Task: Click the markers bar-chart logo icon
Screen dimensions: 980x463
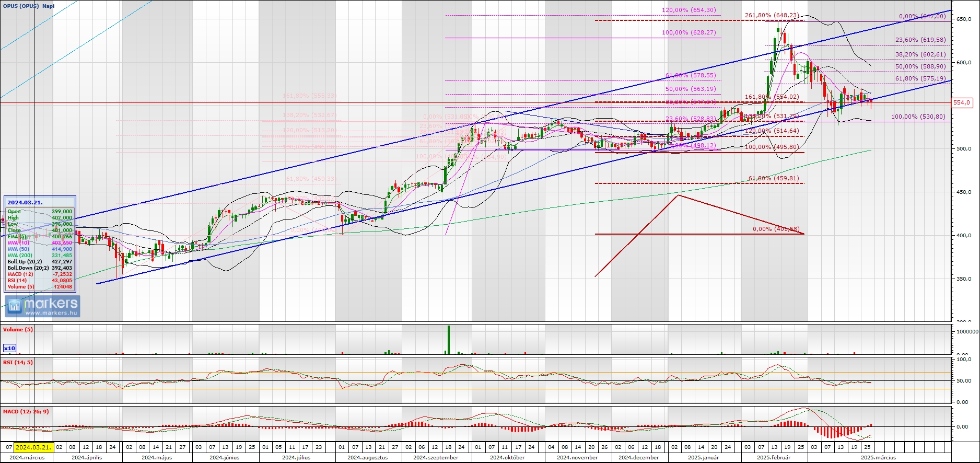Action: coord(14,306)
